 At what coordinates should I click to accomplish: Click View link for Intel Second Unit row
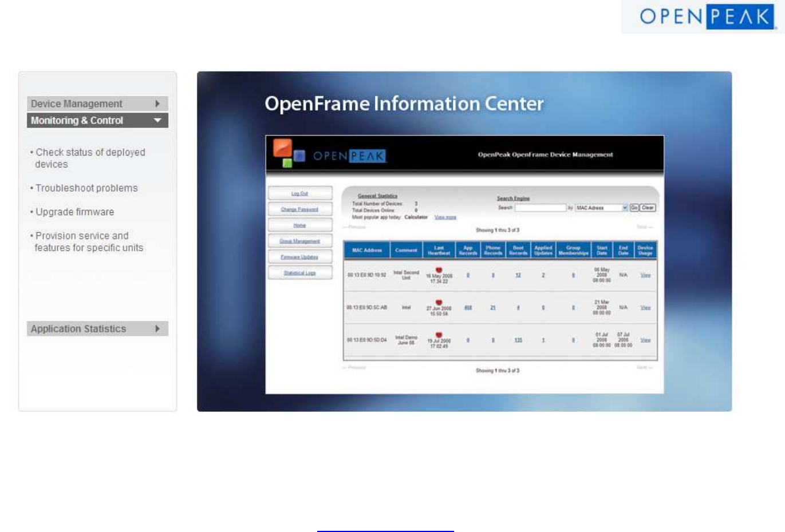point(645,275)
